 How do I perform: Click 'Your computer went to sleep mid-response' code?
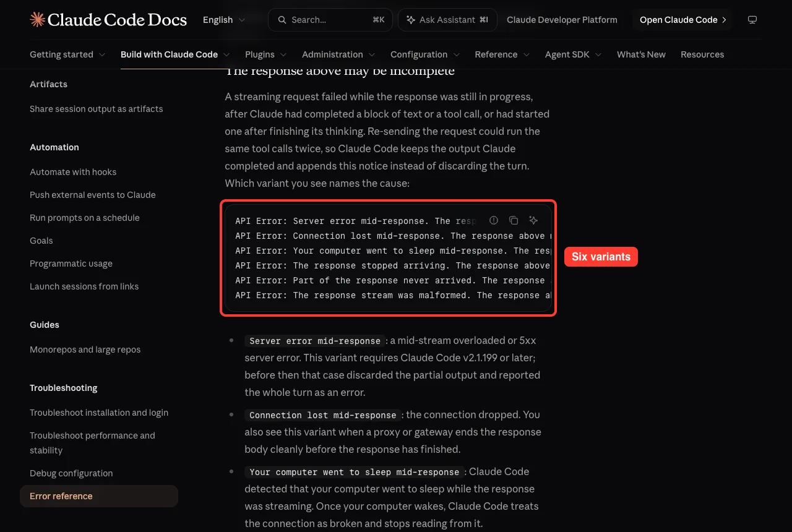(x=355, y=472)
